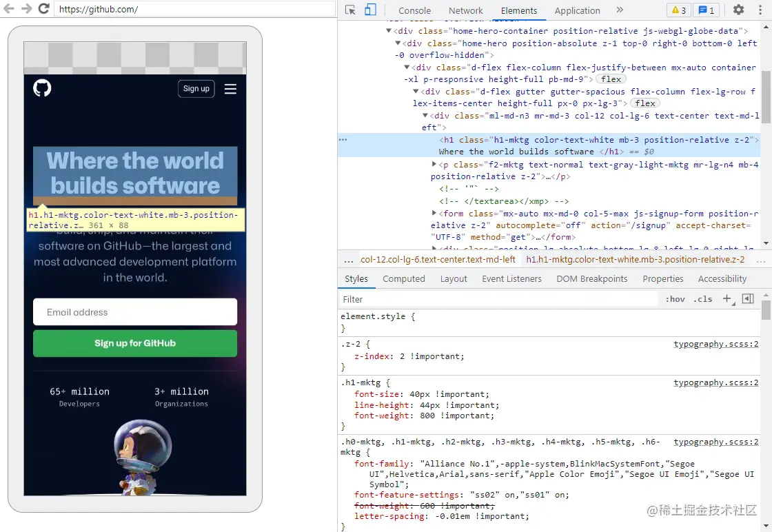This screenshot has height=532, width=772.
Task: Go forward with the browser forward arrow
Action: click(x=26, y=8)
